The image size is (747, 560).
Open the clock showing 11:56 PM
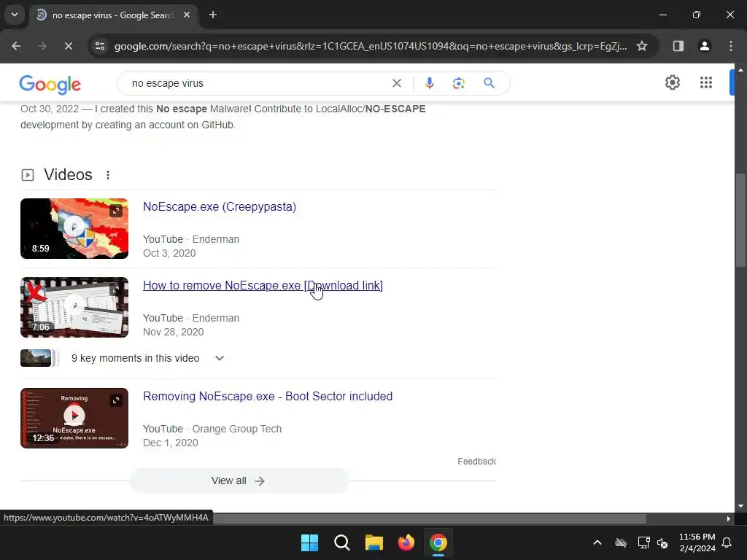coord(697,542)
